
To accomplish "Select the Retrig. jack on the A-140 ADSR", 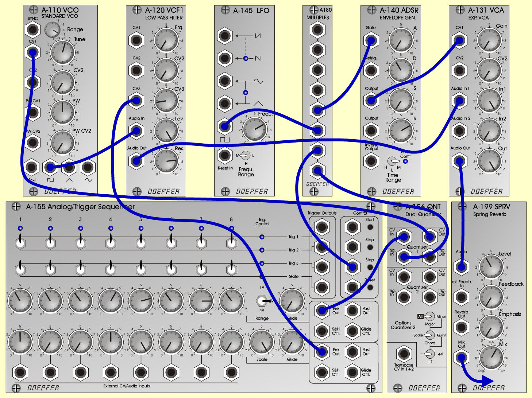I will point(371,70).
